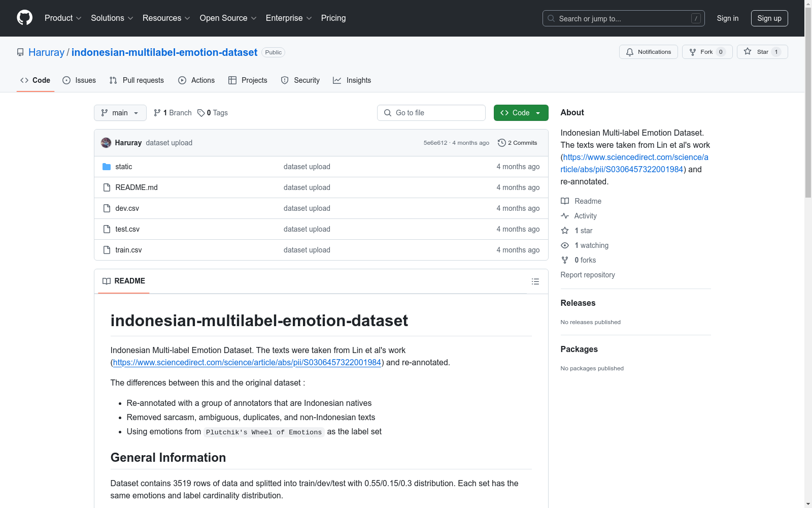Open the Haruray owner profile link
This screenshot has width=812, height=508.
[x=46, y=52]
